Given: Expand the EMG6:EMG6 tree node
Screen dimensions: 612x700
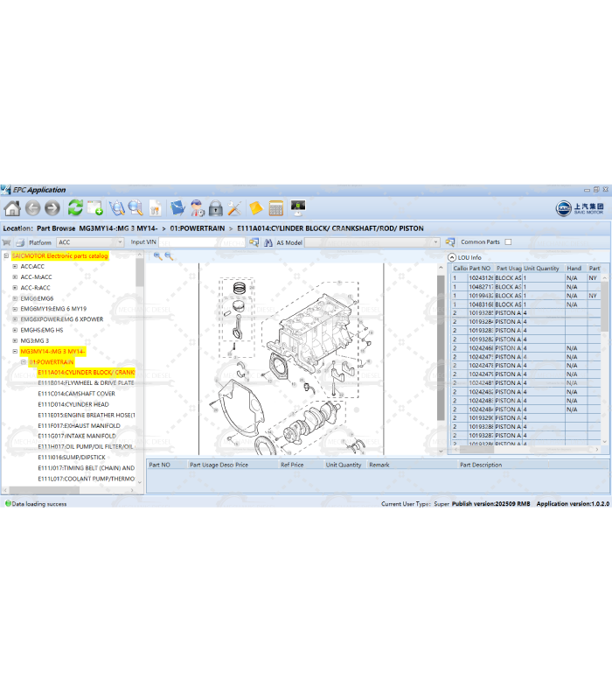Looking at the screenshot, I should (x=15, y=298).
